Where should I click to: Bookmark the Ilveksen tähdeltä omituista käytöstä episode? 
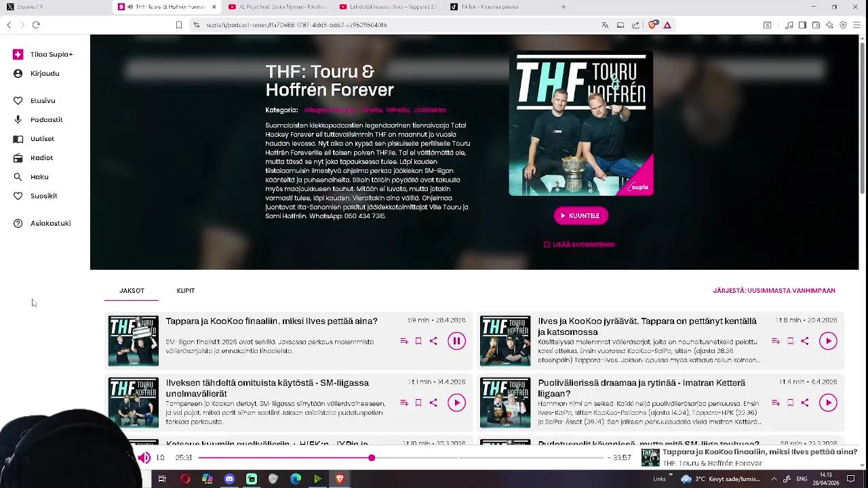point(418,403)
